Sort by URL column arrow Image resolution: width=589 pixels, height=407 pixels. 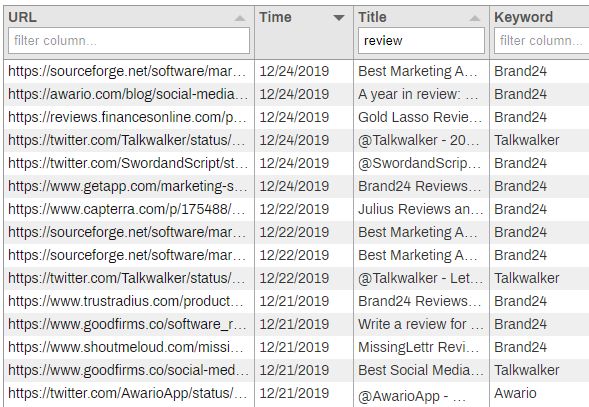(240, 18)
